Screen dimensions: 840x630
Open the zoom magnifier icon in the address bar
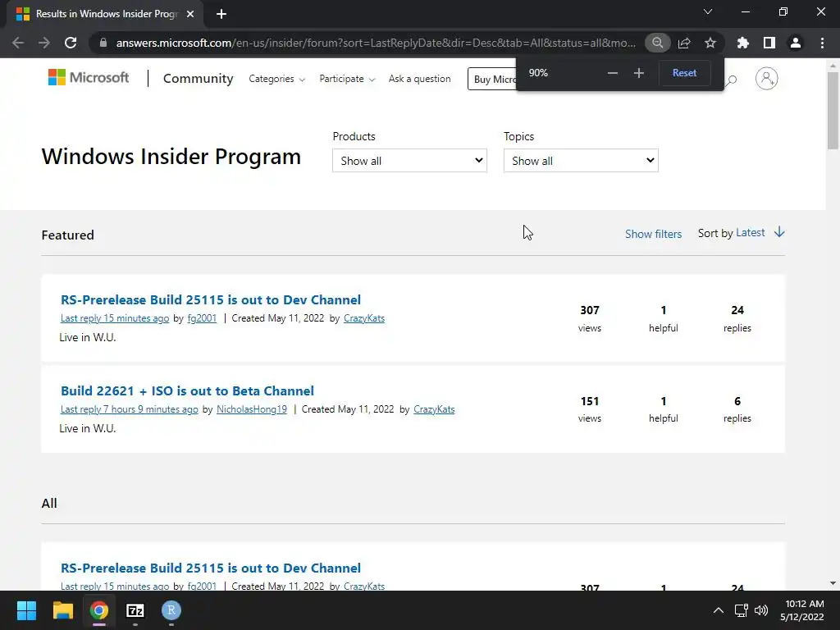pos(657,43)
